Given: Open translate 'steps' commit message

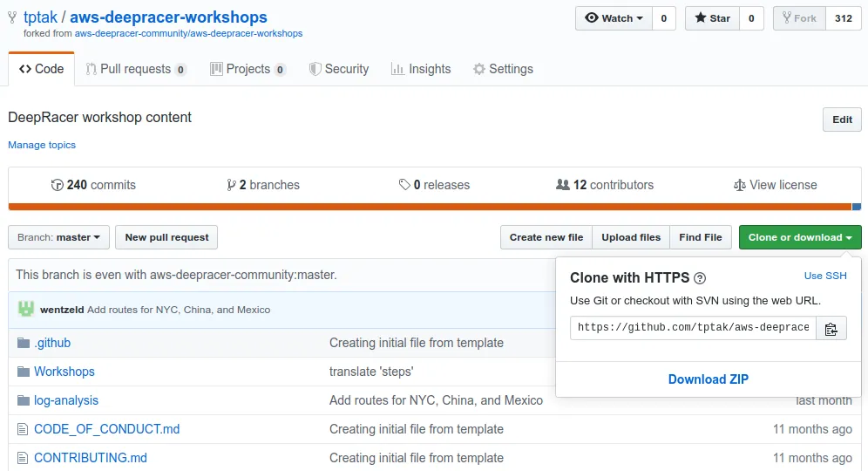Looking at the screenshot, I should coord(371,372).
